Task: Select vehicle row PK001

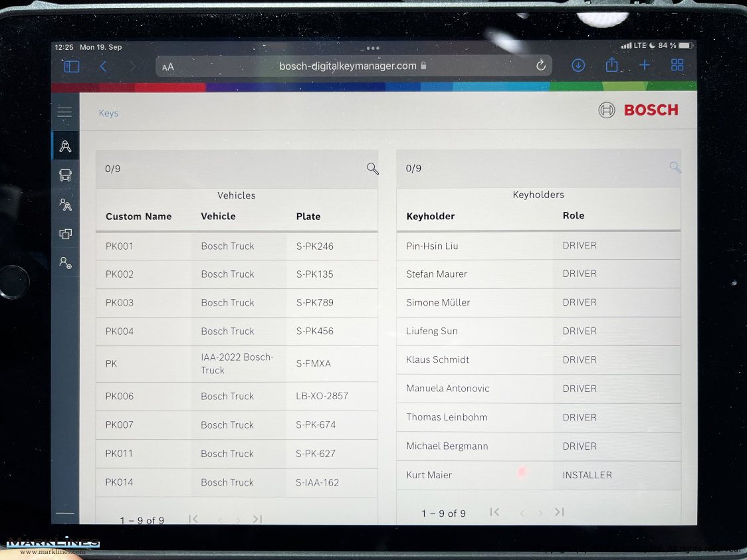Action: (x=237, y=246)
